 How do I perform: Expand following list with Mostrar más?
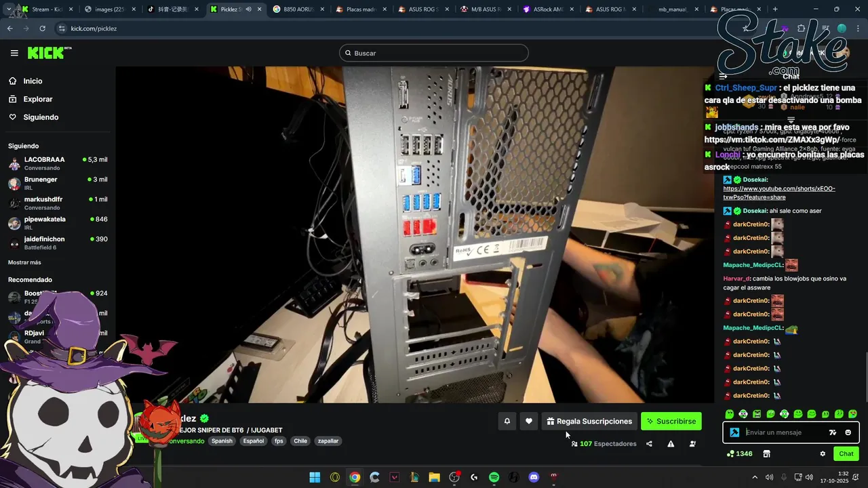point(24,262)
